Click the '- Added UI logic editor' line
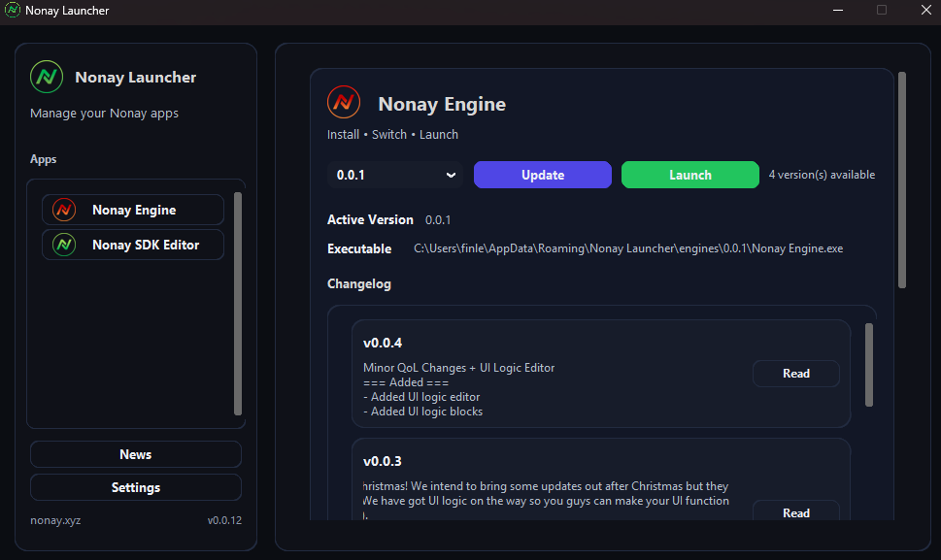Screen dimensions: 941x560 point(421,397)
